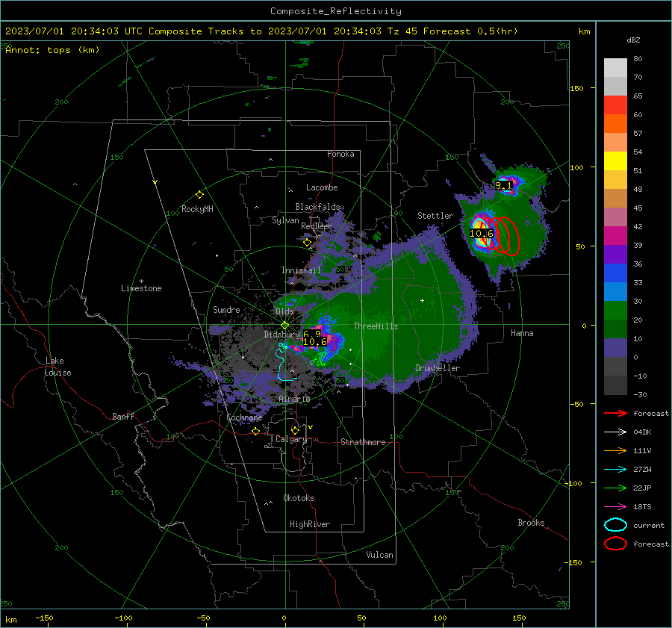Click the Sundre town label
Screen dimensions: 672x628
tap(226, 309)
